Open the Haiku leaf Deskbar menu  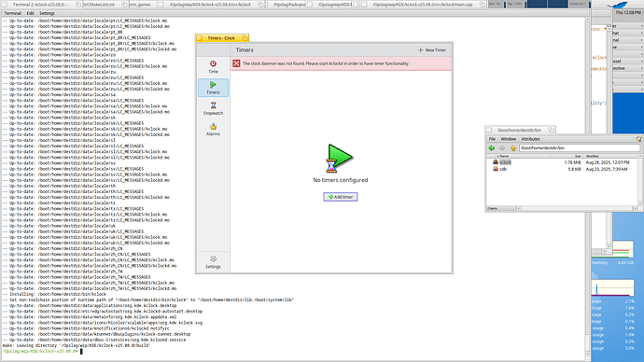click(x=618, y=5)
